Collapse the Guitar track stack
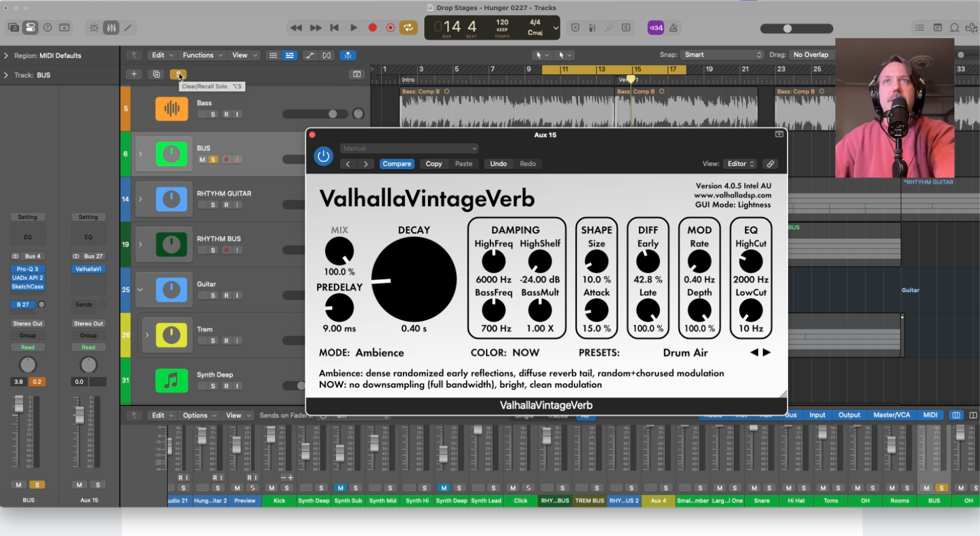Screen dimensions: 980x536 coord(140,290)
